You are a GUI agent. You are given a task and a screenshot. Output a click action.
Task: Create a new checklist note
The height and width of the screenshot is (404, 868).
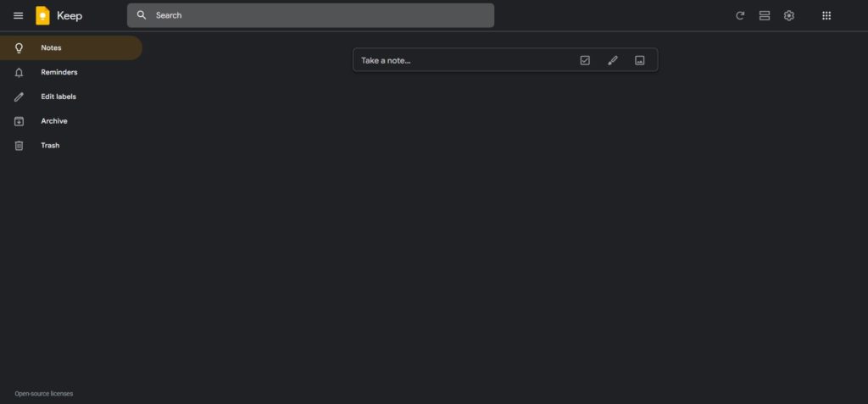[x=585, y=60]
